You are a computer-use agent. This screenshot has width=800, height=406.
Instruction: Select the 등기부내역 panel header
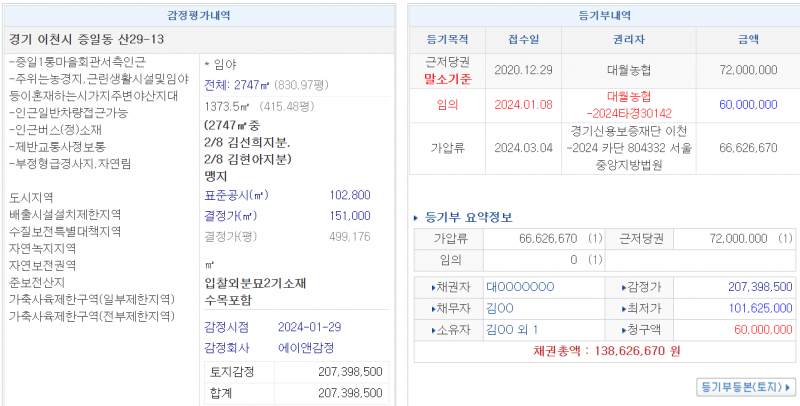click(604, 15)
